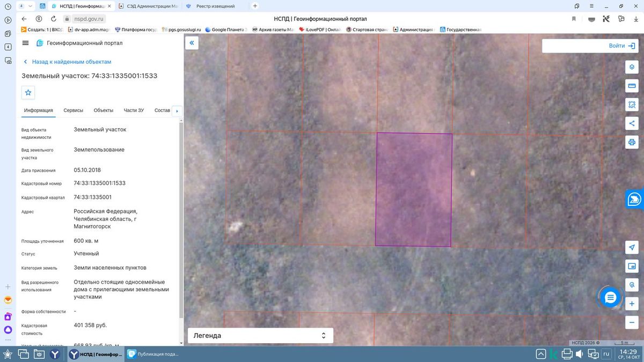Open the map layers panel
The width and height of the screenshot is (644, 362).
pos(632,67)
